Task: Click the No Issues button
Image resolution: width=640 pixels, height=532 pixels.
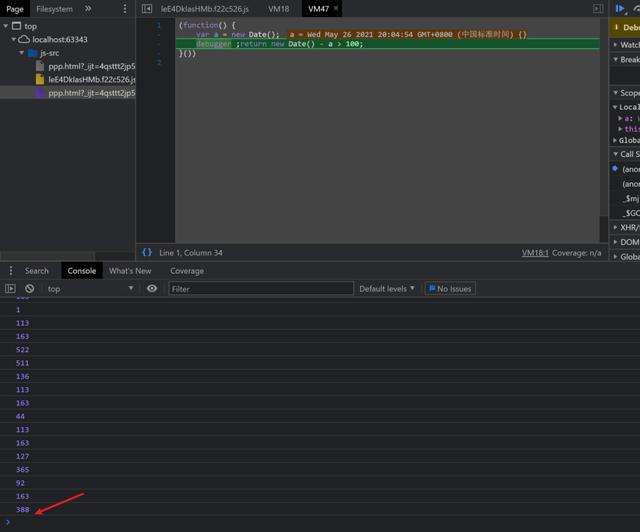Action: pos(450,289)
